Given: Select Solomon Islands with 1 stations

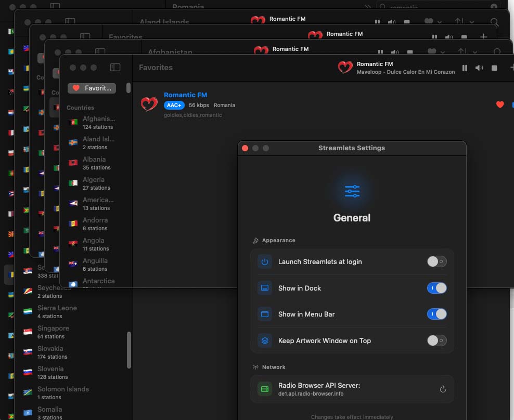Looking at the screenshot, I should click(x=73, y=393).
